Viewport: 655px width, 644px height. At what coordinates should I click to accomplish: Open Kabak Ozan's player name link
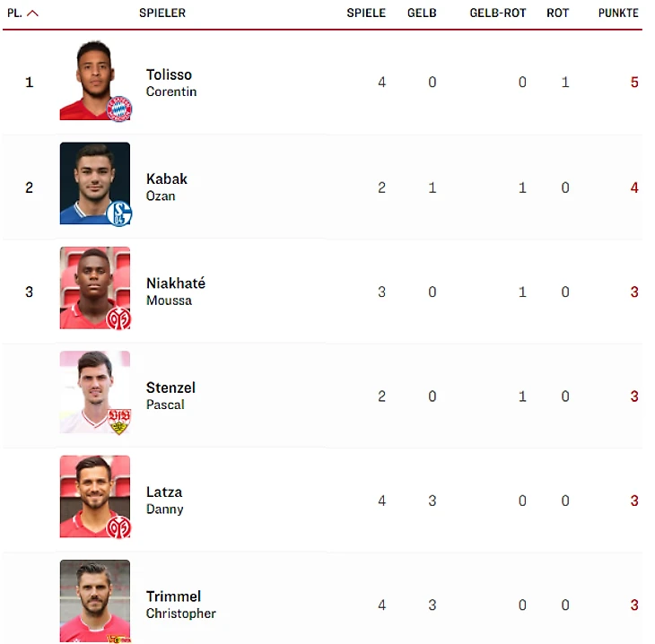tap(167, 187)
